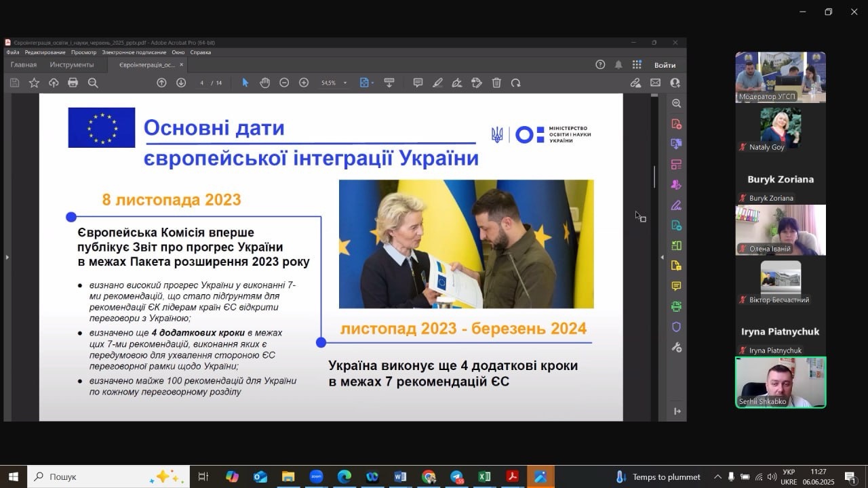Collapse the right tools pane arrow
The width and height of the screenshot is (868, 488).
(x=662, y=258)
